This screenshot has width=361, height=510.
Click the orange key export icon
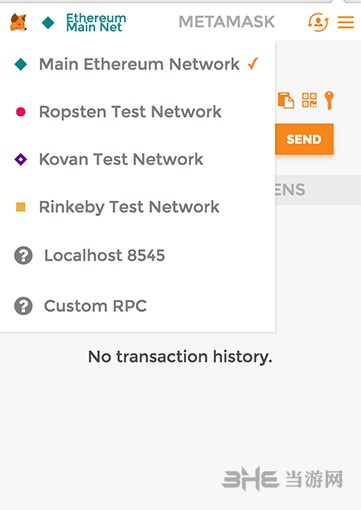[329, 100]
